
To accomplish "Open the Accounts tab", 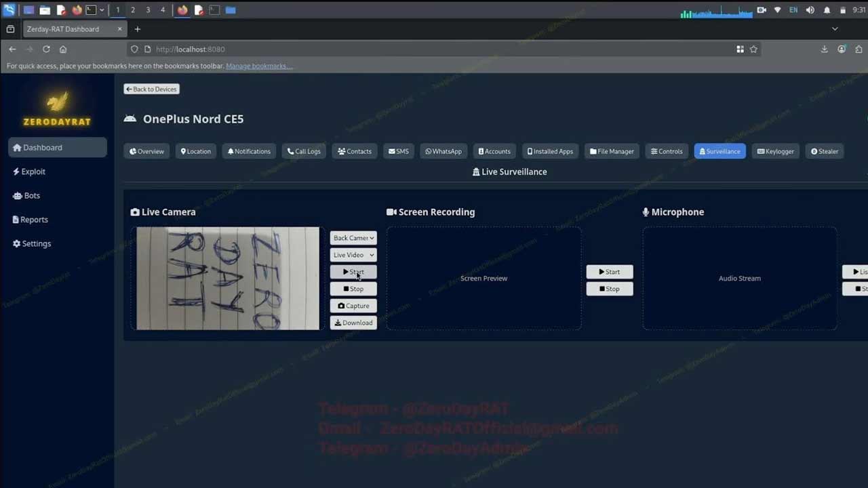I will click(x=494, y=151).
